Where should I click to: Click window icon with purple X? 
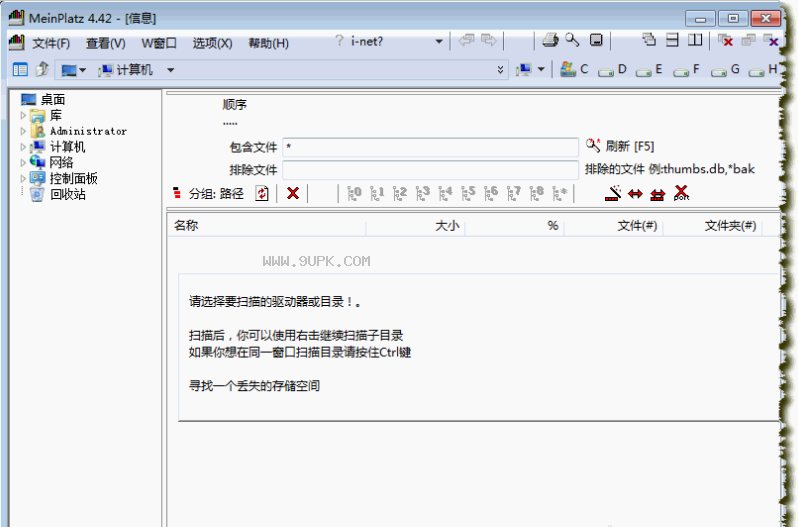pos(771,40)
